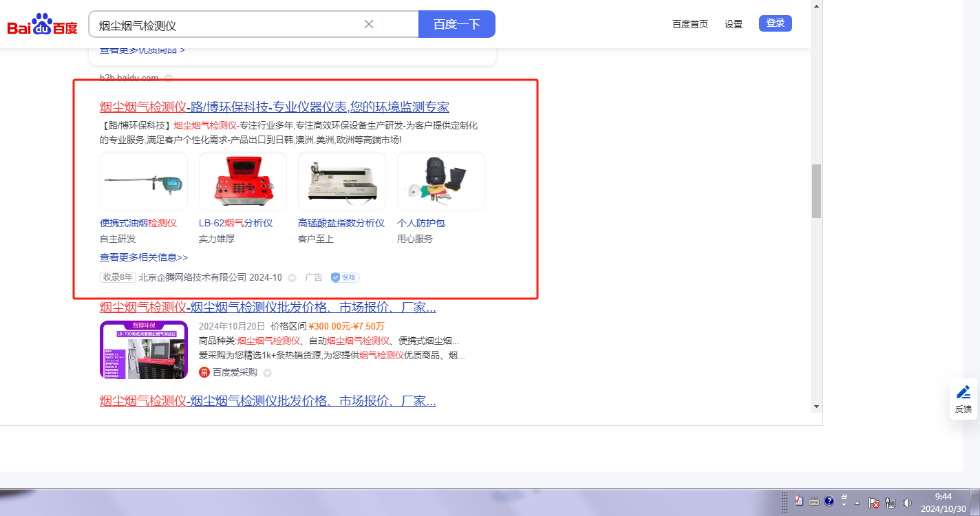
Task: Click the keyboard input method tray icon
Action: click(813, 501)
